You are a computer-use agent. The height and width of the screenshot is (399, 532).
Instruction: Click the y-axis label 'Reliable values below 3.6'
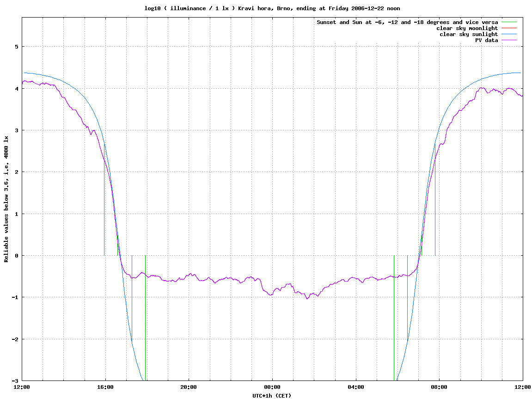6,199
